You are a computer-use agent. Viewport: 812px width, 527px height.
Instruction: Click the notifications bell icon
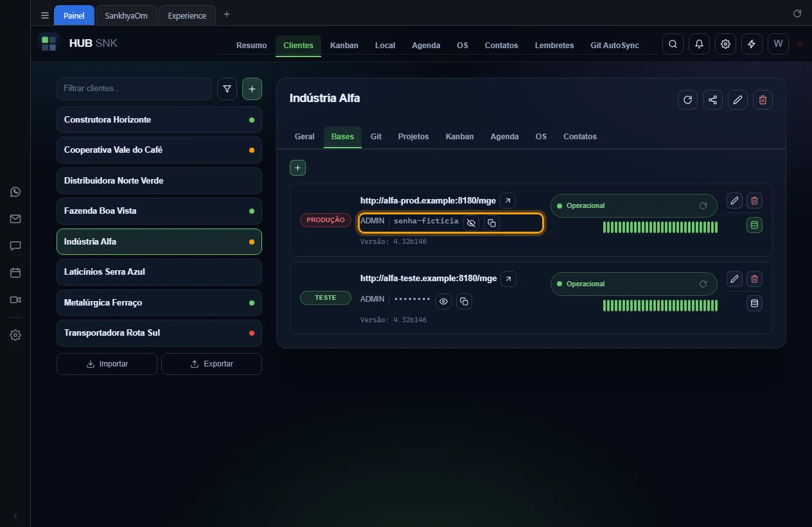[x=699, y=44]
